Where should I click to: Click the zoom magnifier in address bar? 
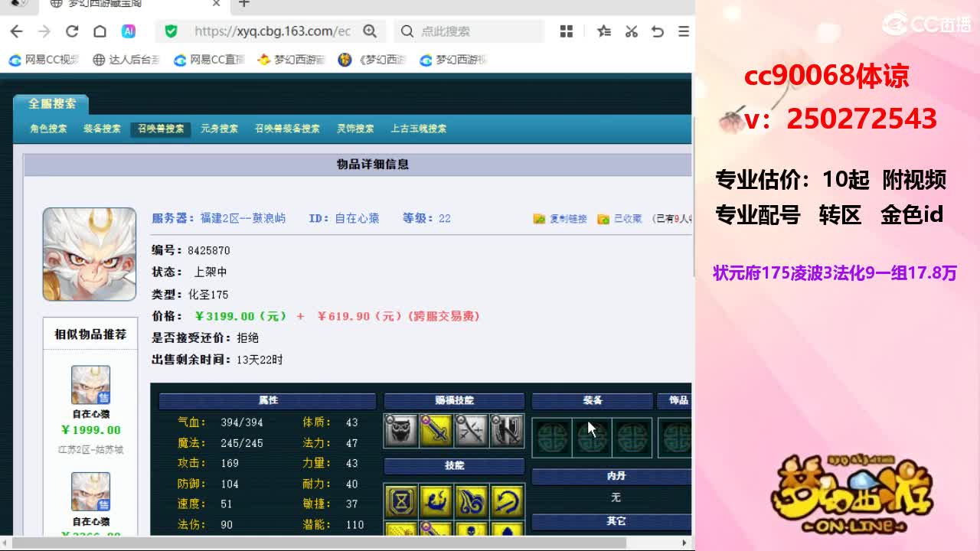click(x=370, y=31)
